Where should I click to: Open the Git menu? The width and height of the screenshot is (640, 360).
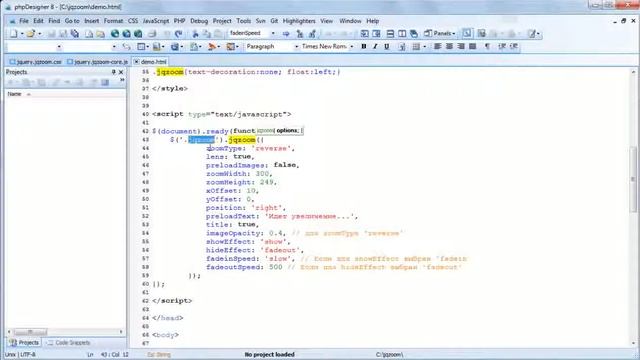[274, 21]
